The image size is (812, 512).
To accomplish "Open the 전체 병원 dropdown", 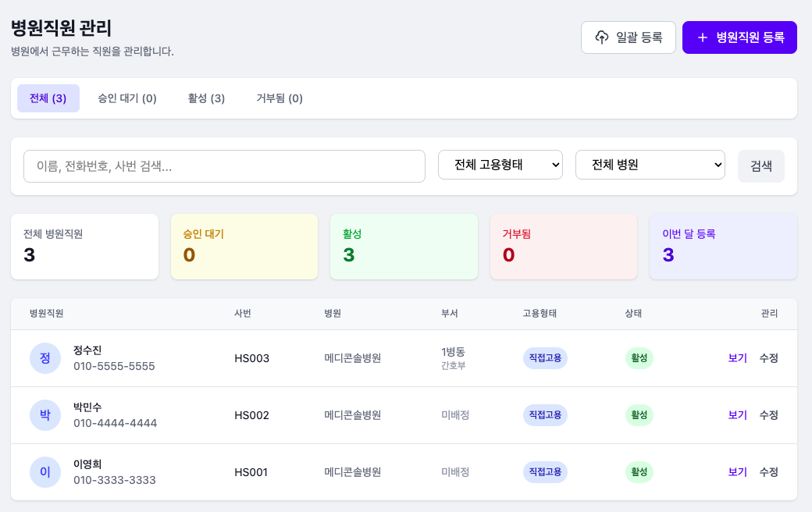I will 650,165.
